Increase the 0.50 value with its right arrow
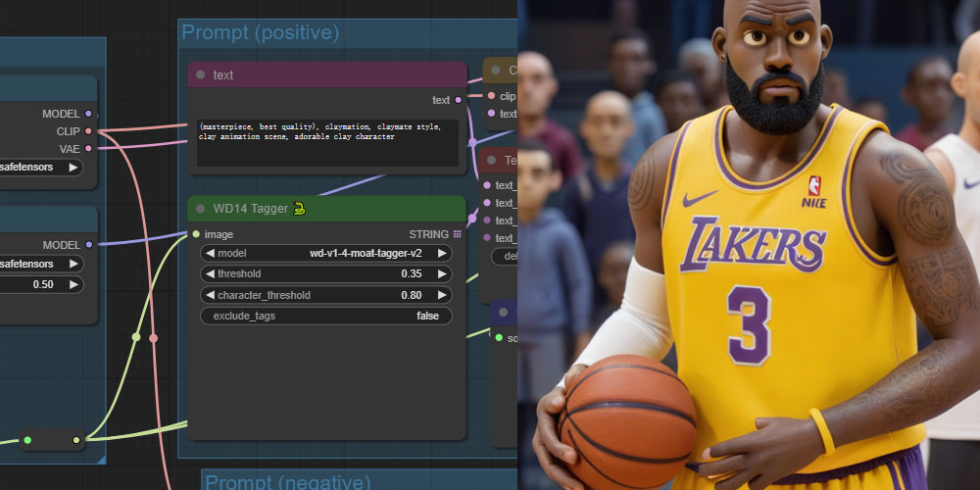 73,284
